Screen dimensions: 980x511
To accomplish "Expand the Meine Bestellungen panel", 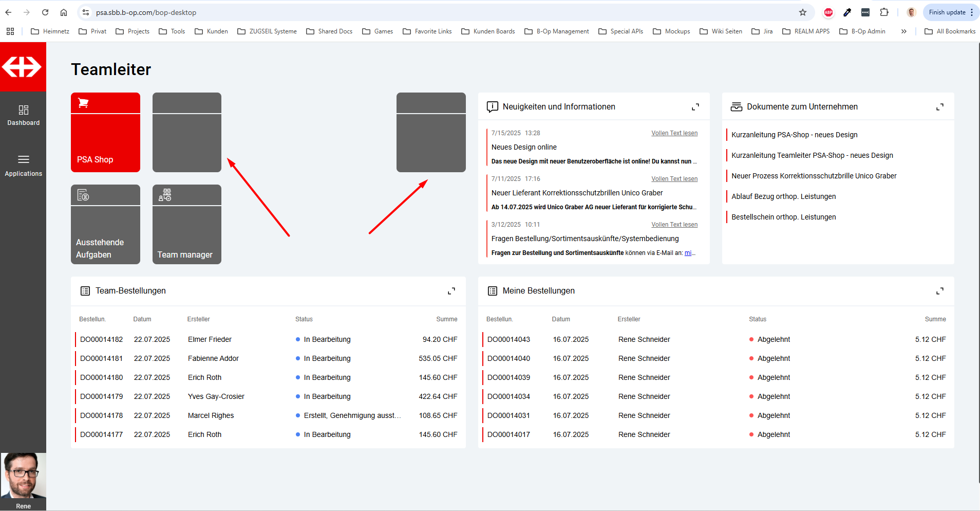I will pyautogui.click(x=939, y=291).
